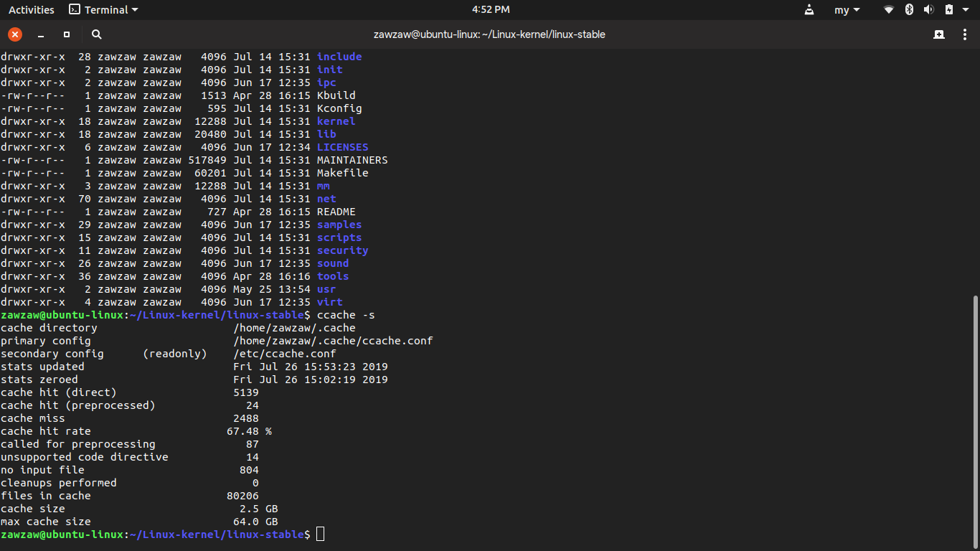The width and height of the screenshot is (980, 551).
Task: Click the 'Kbuild' file name
Action: (x=336, y=95)
